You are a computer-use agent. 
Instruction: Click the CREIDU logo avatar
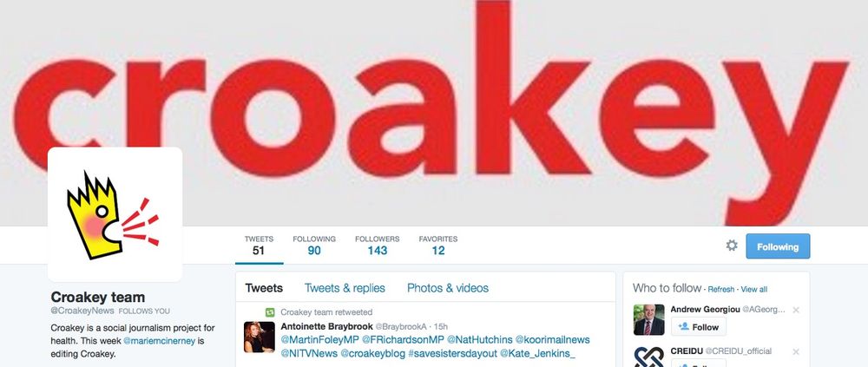point(648,357)
